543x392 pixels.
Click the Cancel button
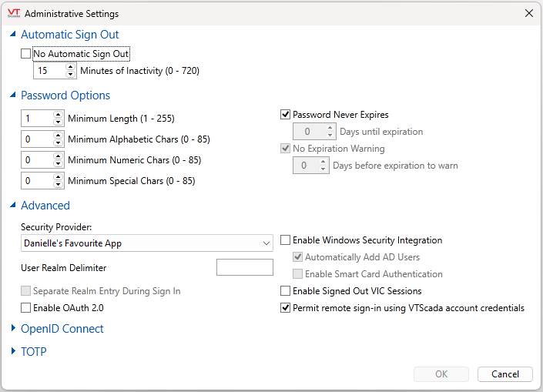(x=505, y=374)
